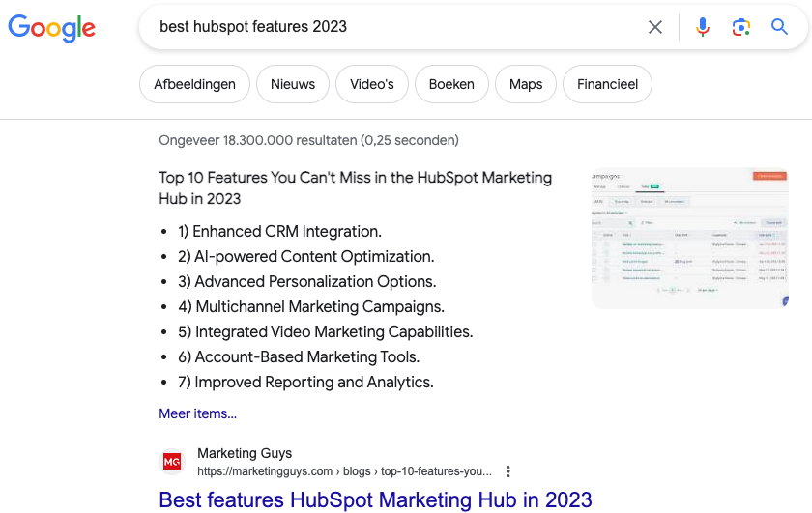
Task: Switch to Nieuws results
Action: point(293,84)
